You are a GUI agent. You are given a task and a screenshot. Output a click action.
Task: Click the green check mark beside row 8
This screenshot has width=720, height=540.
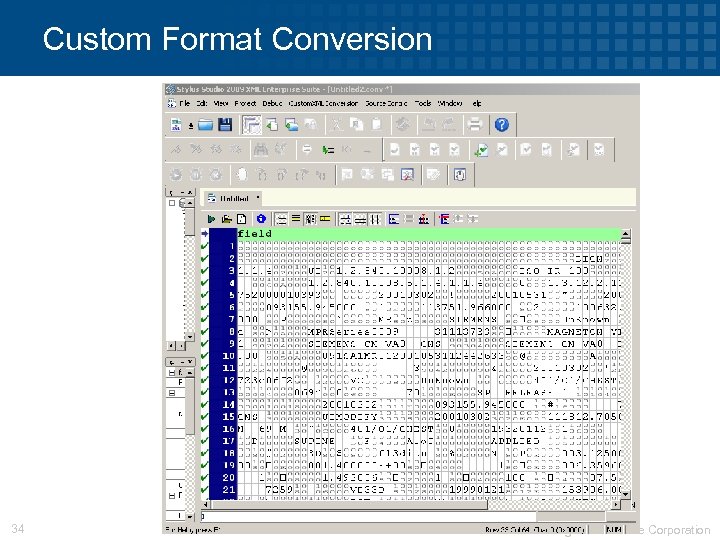coord(205,331)
